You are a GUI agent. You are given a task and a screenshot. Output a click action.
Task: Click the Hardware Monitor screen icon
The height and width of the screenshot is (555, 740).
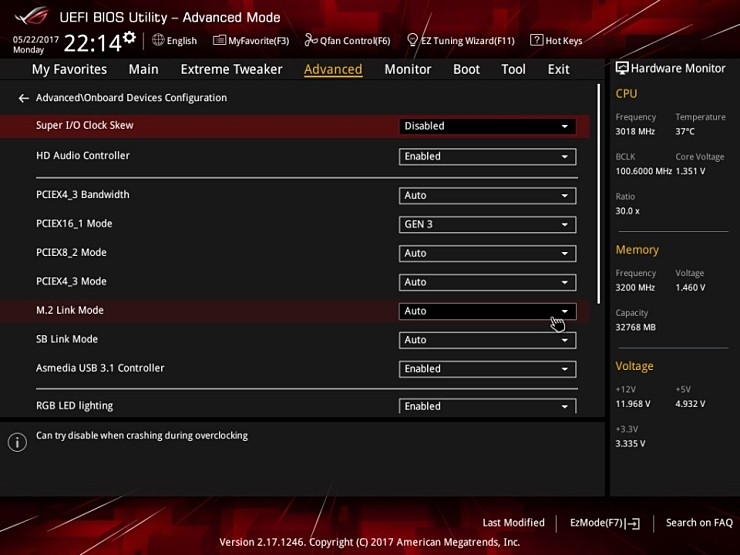622,68
